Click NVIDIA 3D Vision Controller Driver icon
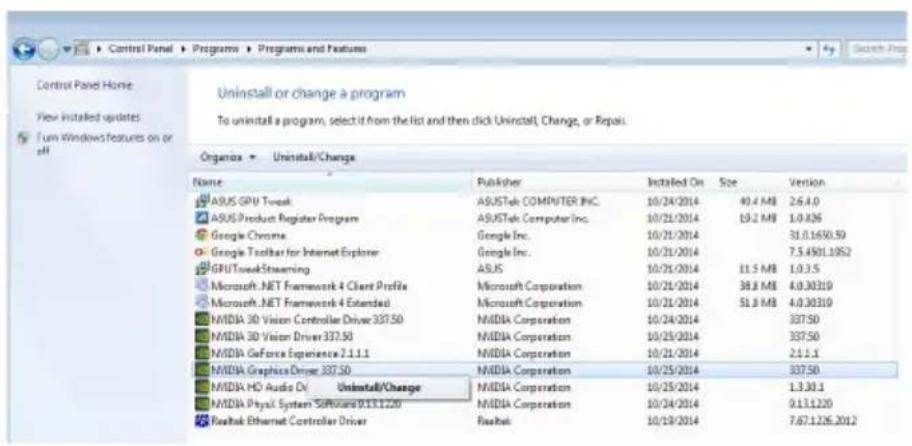This screenshot has width=912, height=446. [x=201, y=320]
